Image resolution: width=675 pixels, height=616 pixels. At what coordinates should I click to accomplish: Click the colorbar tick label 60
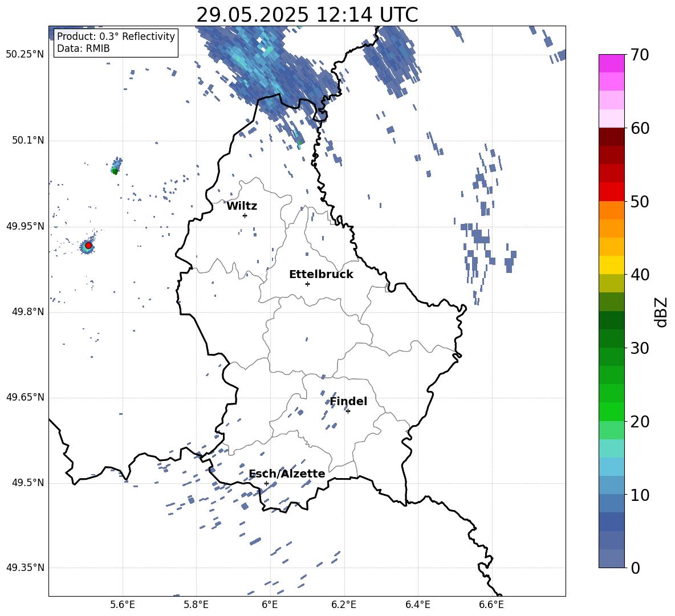(640, 128)
